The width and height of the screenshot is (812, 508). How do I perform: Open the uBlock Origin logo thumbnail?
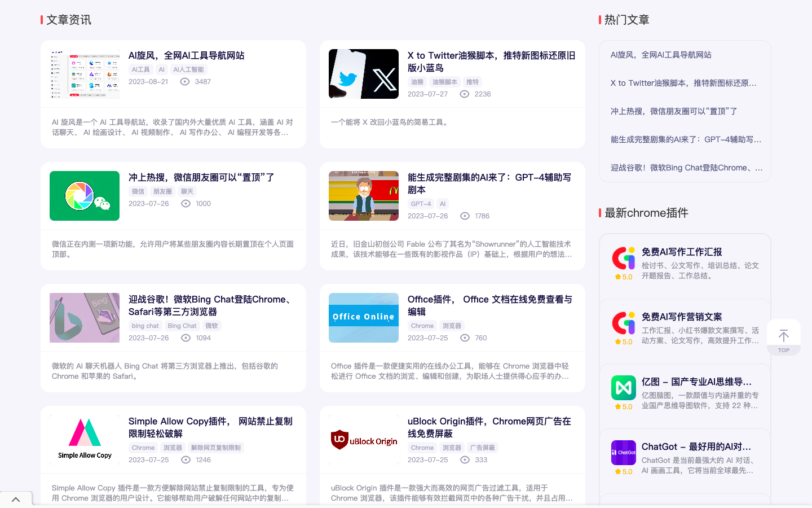[364, 440]
